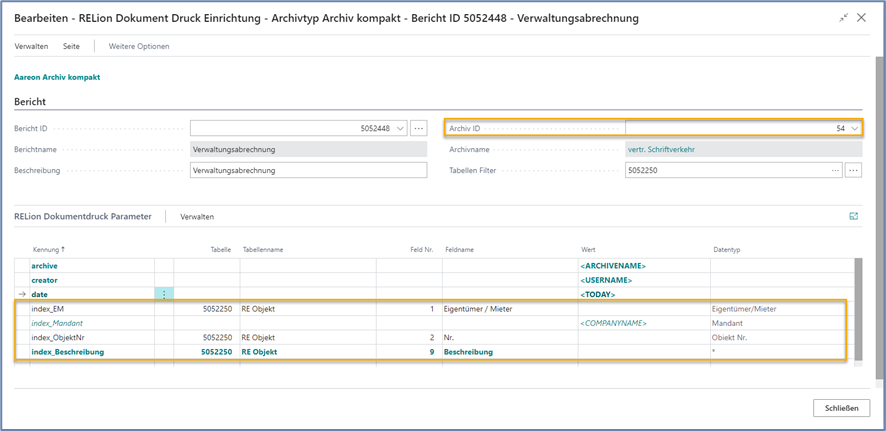Select the index_Mandant row
This screenshot has height=431, width=886.
click(434, 324)
